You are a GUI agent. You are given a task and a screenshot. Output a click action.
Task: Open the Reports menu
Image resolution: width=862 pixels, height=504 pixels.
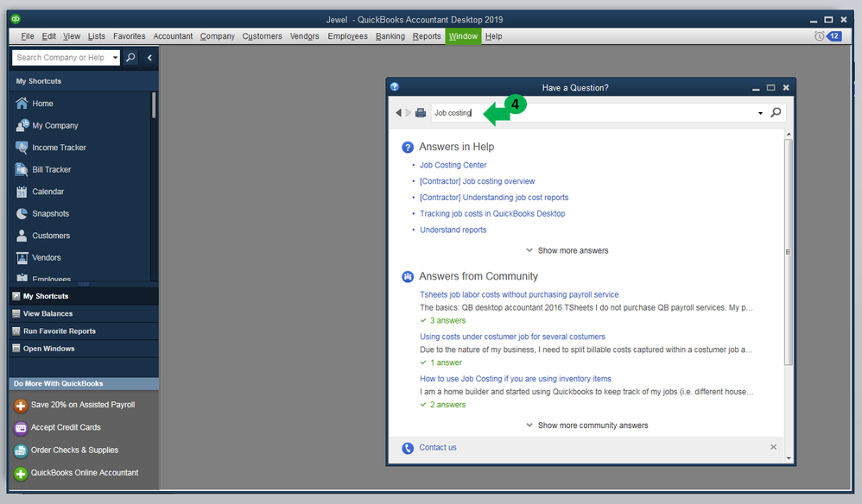pyautogui.click(x=427, y=36)
